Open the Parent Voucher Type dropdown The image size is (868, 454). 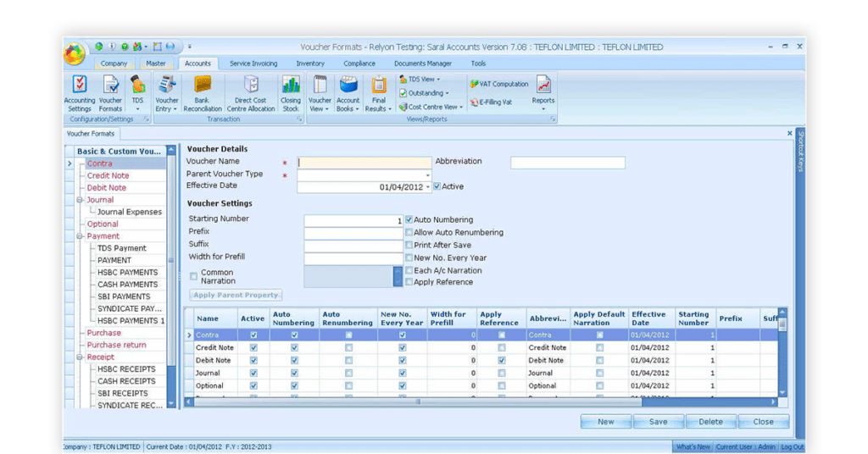(x=427, y=175)
